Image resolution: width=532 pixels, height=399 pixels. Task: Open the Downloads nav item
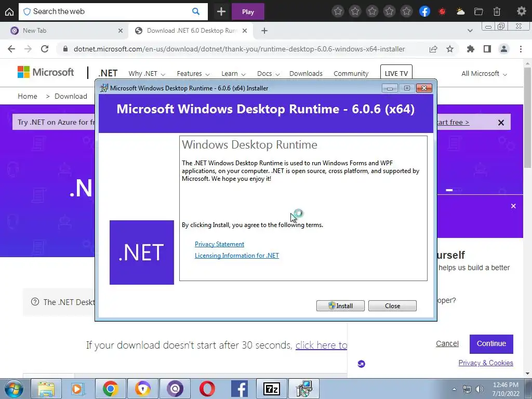[305, 74]
